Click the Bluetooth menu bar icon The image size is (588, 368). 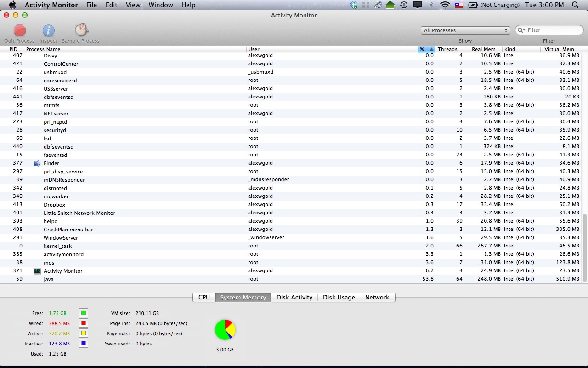click(431, 5)
